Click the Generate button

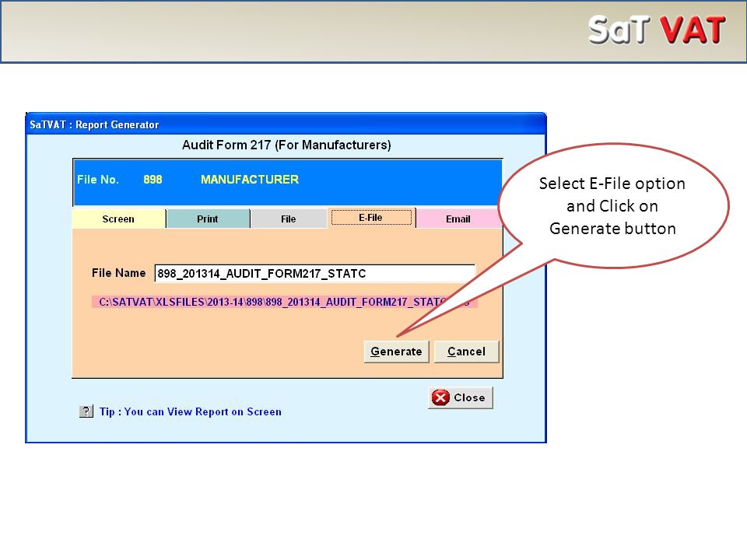(x=396, y=352)
